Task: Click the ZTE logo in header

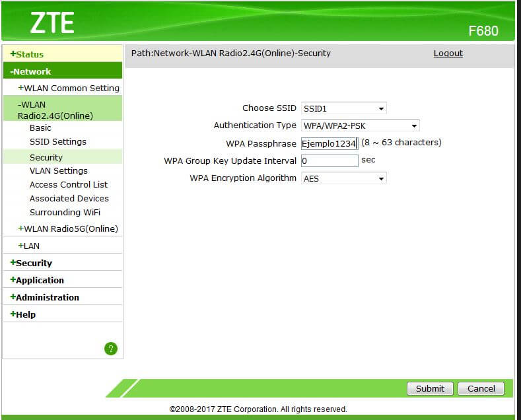Action: click(x=52, y=24)
